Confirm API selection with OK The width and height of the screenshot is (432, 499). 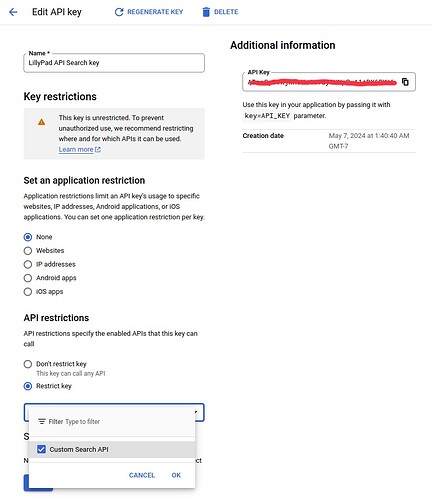[176, 475]
